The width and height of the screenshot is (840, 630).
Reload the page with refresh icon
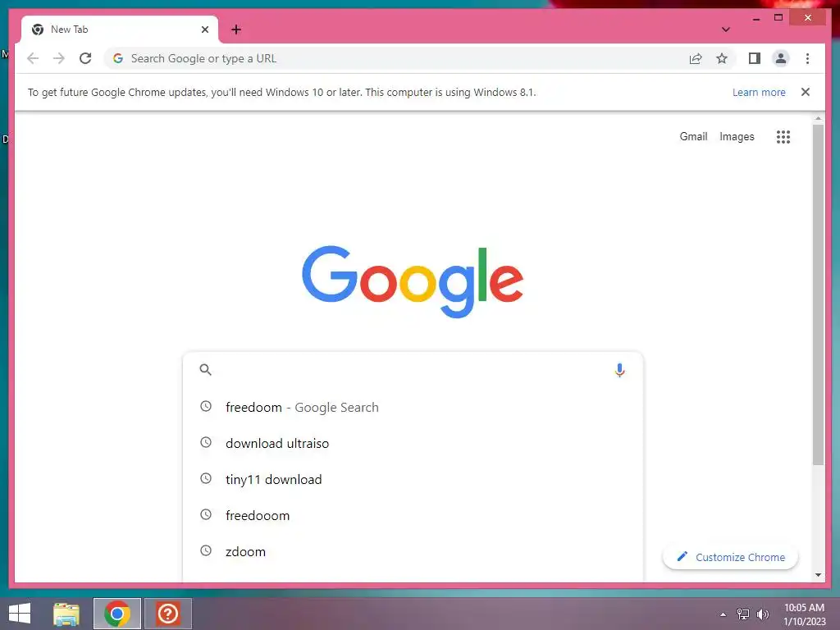[85, 58]
